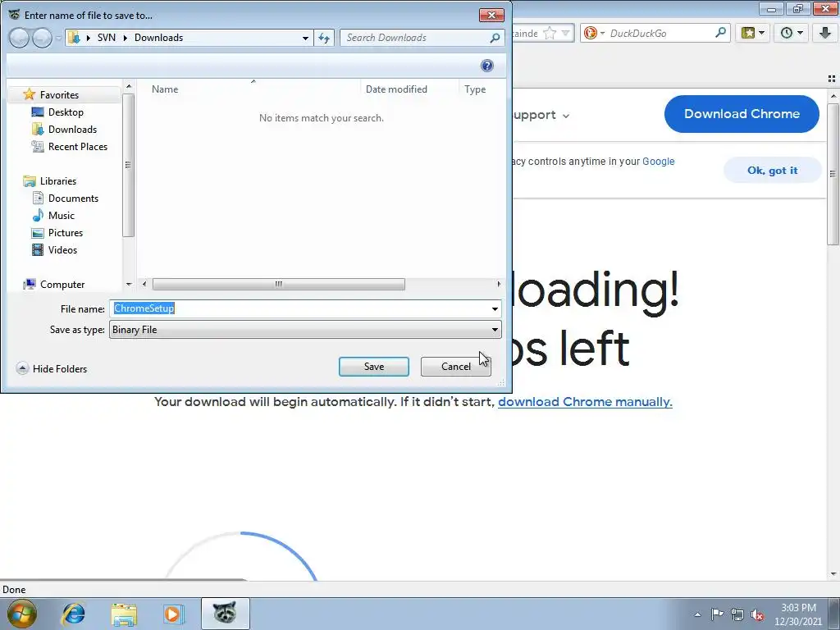
Task: Click the raccoon browser taskbar icon
Action: point(226,614)
